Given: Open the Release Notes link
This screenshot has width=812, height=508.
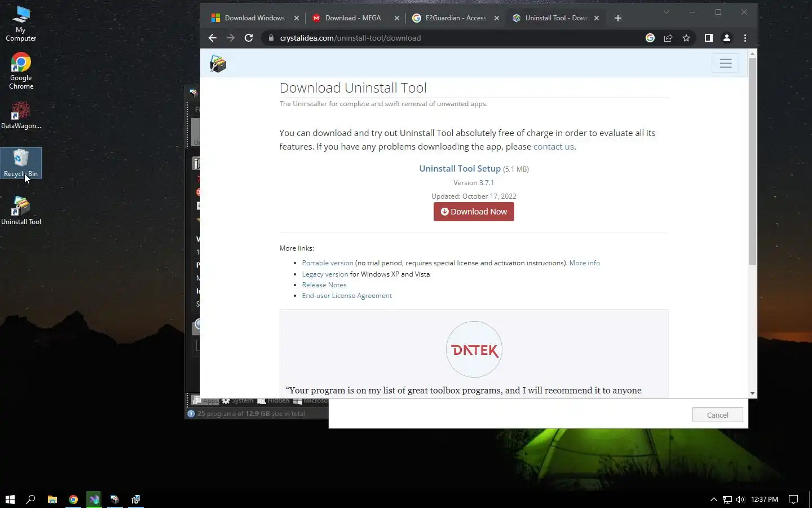Looking at the screenshot, I should [324, 285].
